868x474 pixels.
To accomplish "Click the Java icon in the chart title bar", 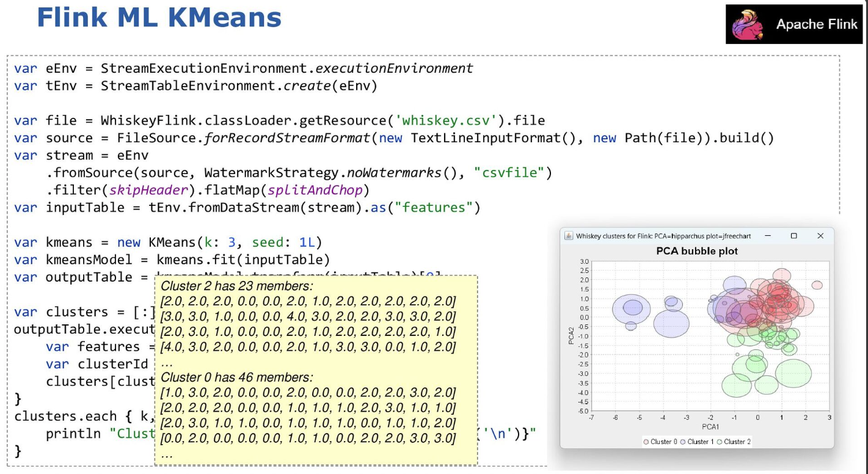I will point(568,236).
